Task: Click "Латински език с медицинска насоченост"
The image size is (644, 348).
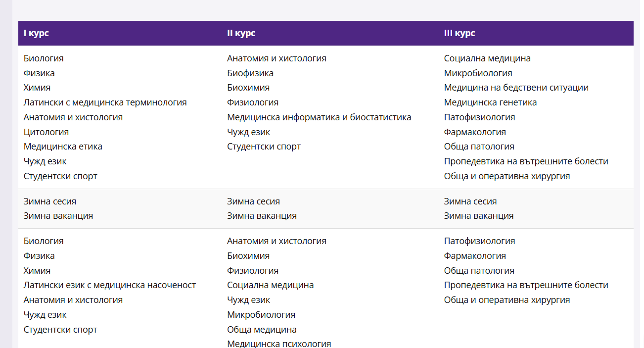Action: (109, 285)
